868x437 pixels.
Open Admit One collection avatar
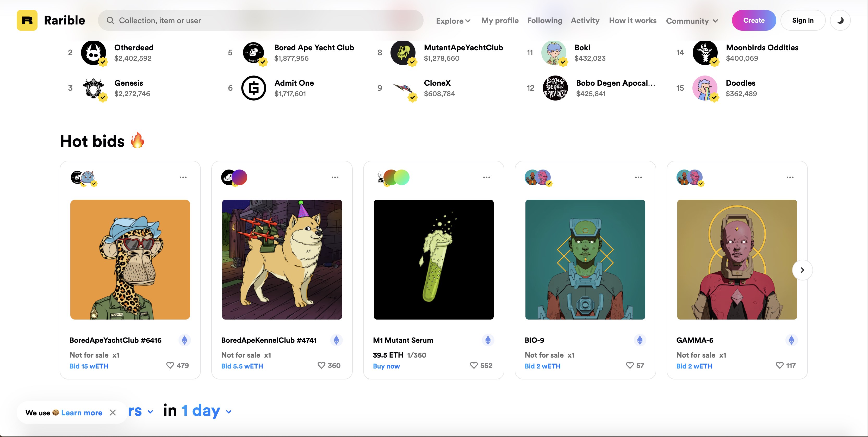pos(254,88)
